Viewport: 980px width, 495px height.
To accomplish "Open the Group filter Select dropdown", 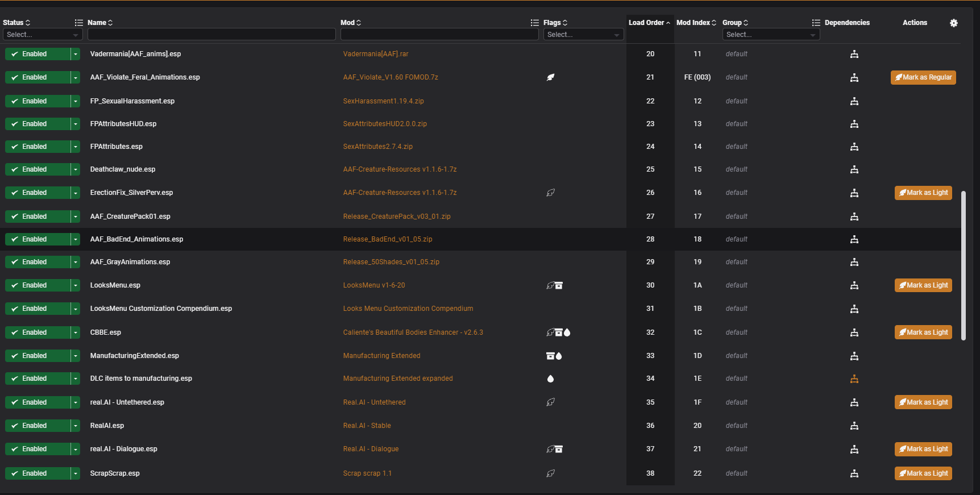I will click(770, 35).
